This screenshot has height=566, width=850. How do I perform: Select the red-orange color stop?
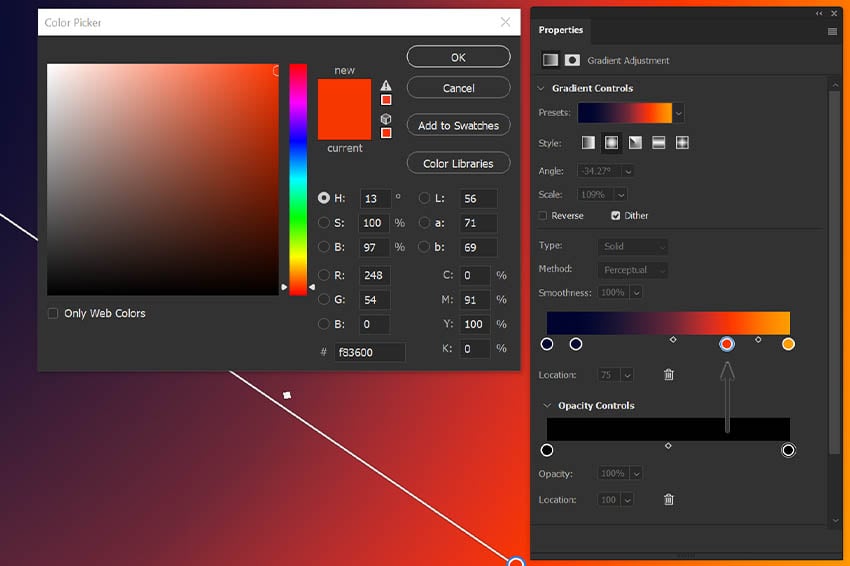click(x=727, y=344)
